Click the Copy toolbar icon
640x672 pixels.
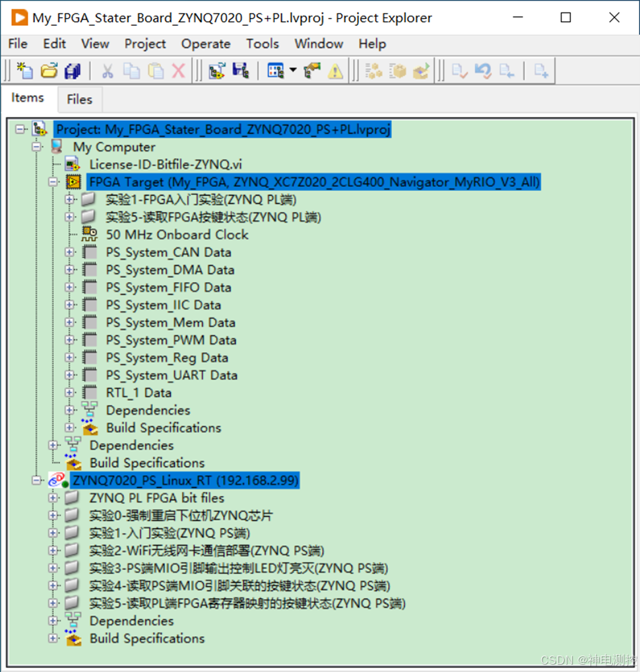pos(131,71)
